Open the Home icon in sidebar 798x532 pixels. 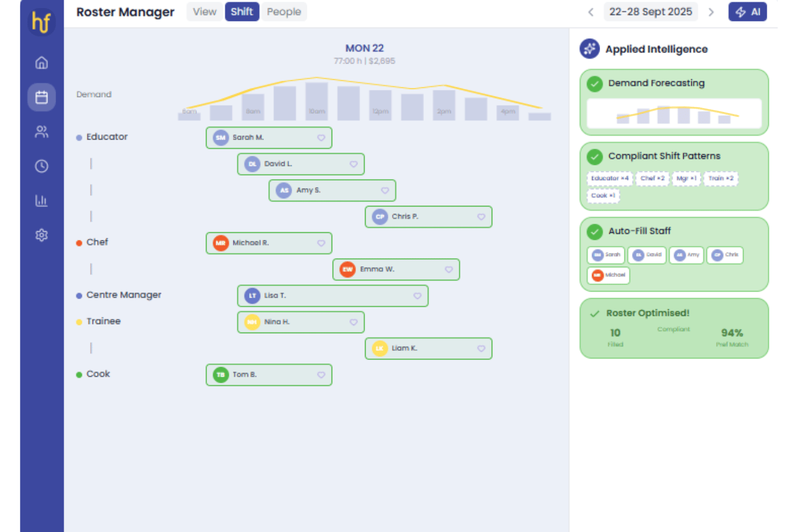point(42,63)
